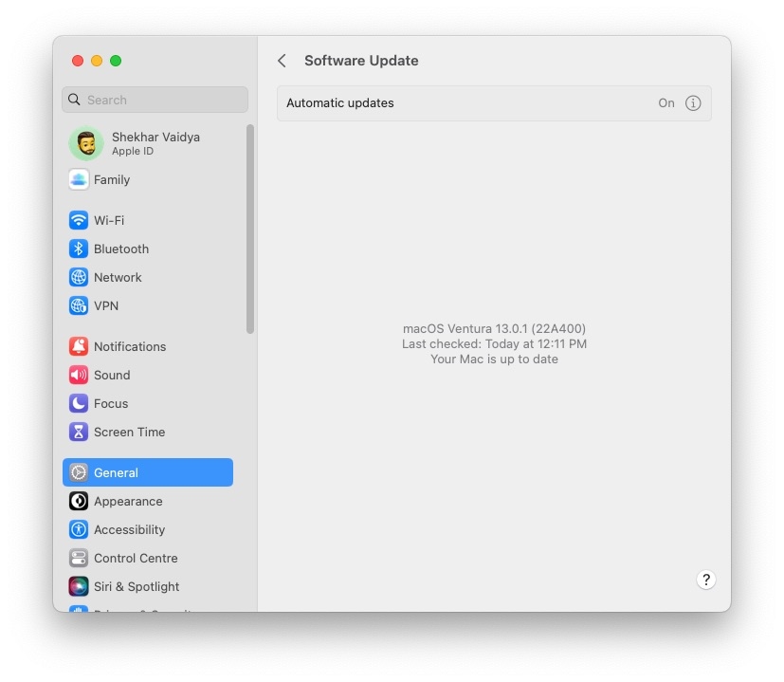Click the Focus moon icon
784x682 pixels.
[x=79, y=403]
